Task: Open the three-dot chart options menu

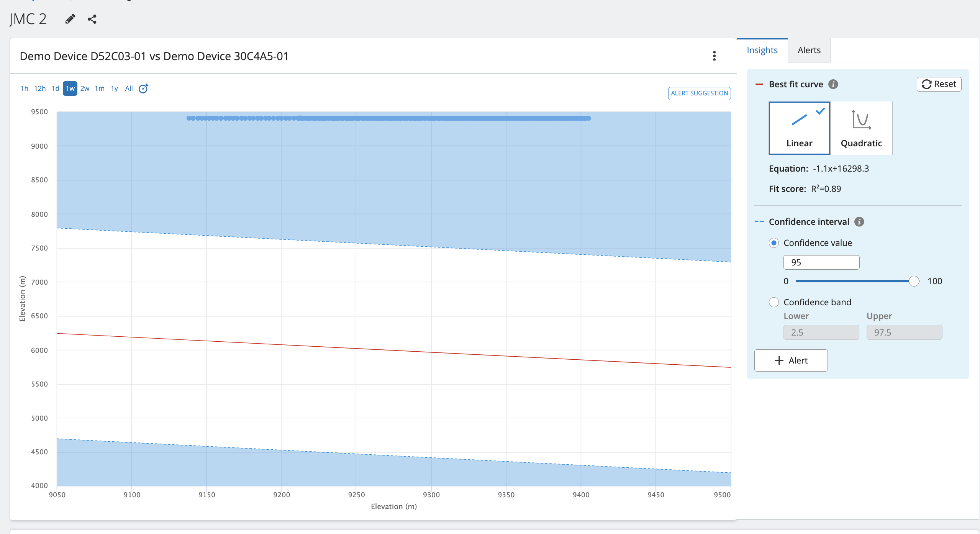Action: point(714,56)
